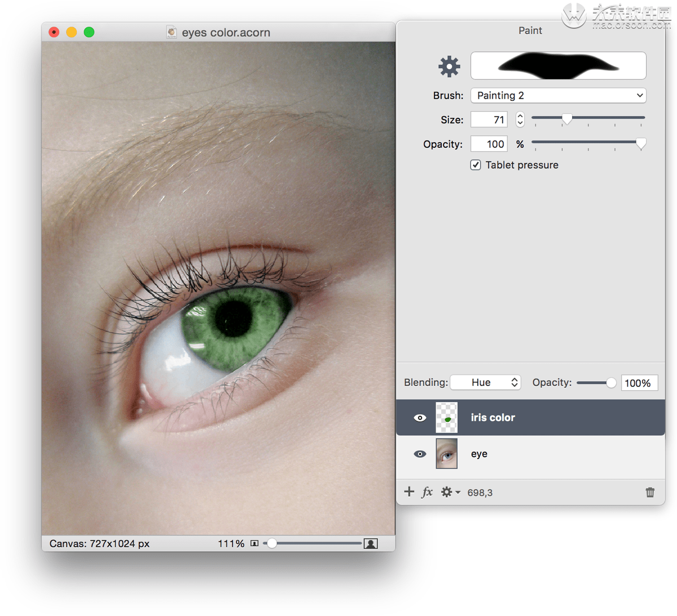677x616 pixels.
Task: Click the large zoom-in image icon
Action: (371, 544)
